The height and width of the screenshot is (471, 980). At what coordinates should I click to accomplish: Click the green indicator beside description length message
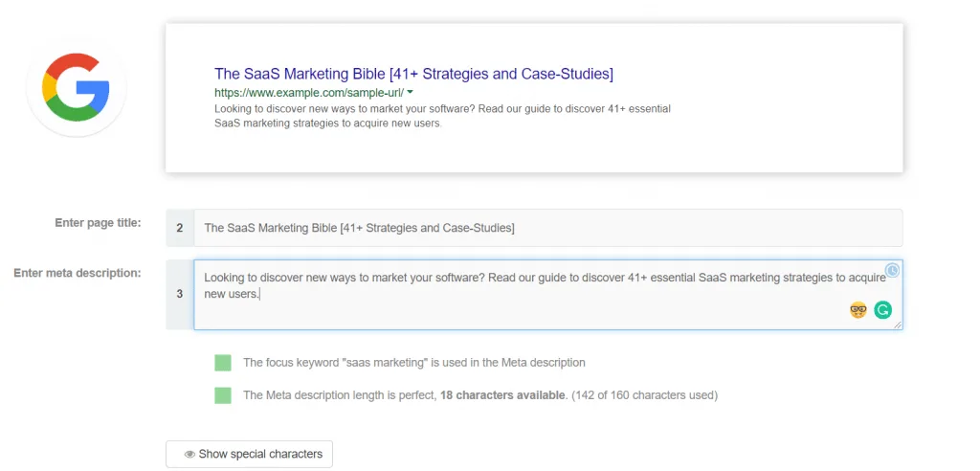coord(222,395)
